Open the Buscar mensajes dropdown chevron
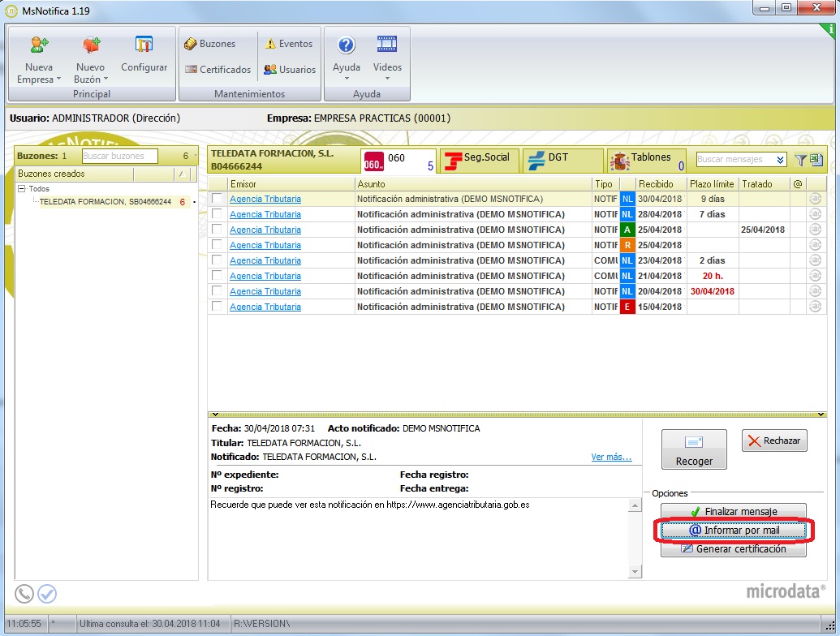 pos(781,160)
